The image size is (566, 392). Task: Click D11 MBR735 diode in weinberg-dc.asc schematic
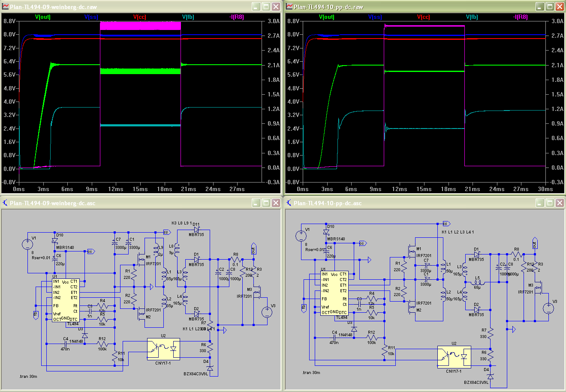[x=196, y=230]
